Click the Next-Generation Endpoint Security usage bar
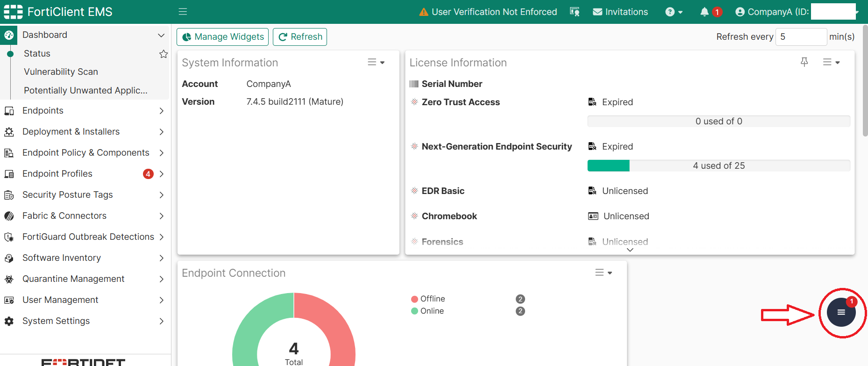Viewport: 868px width, 366px height. point(719,165)
